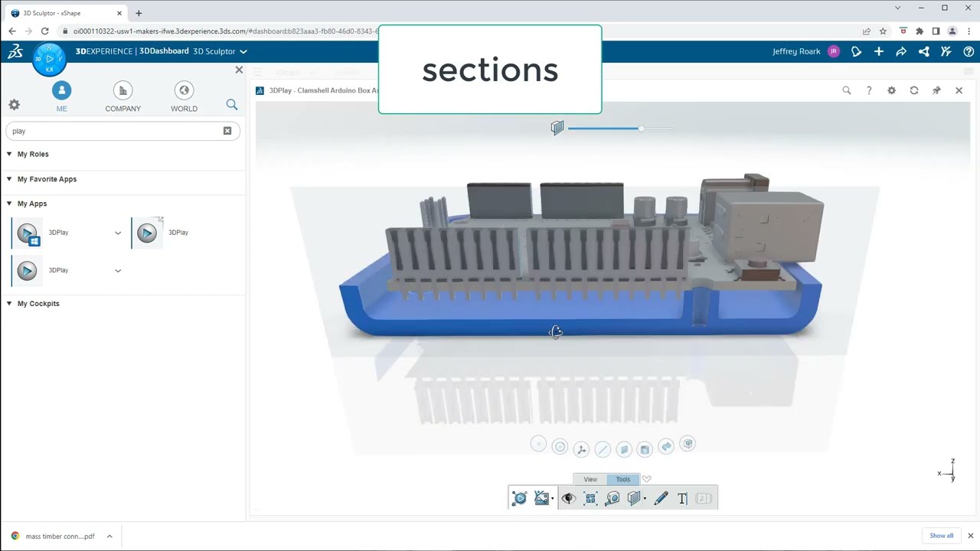
Task: Click the play experience tool in toolbar
Action: [x=519, y=498]
